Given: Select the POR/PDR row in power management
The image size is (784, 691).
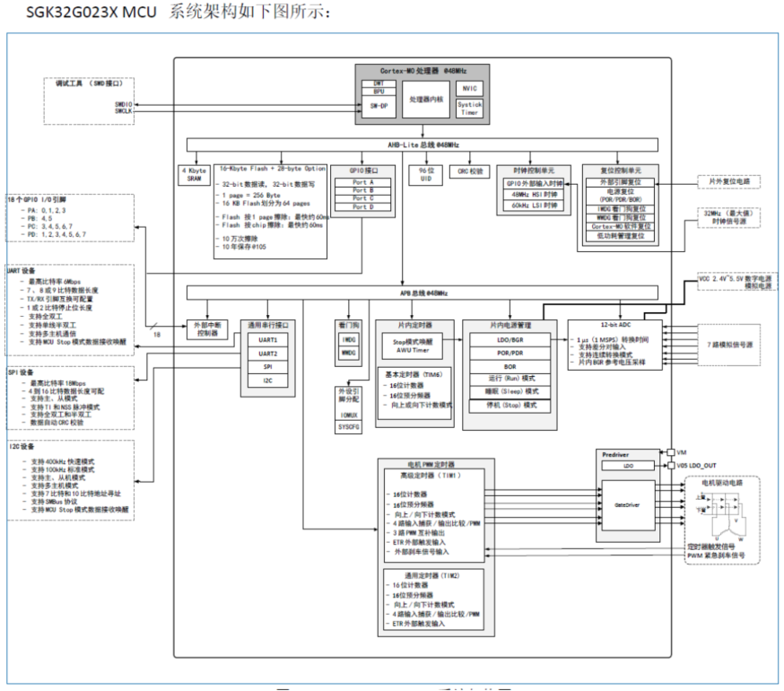Looking at the screenshot, I should click(510, 354).
